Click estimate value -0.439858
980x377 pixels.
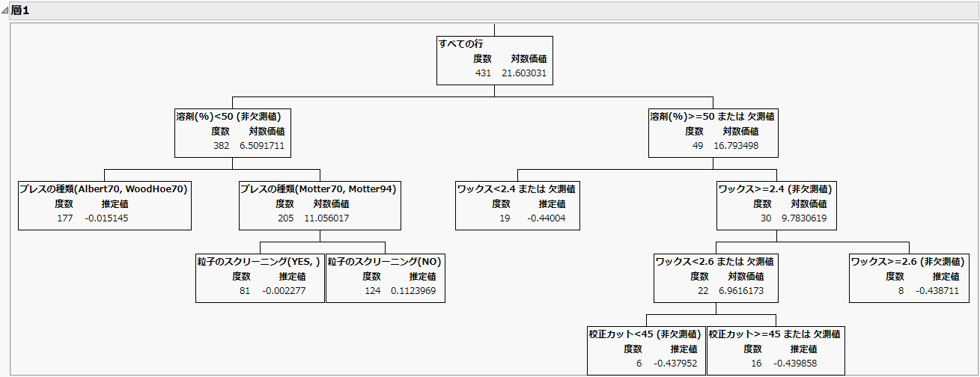pos(794,363)
